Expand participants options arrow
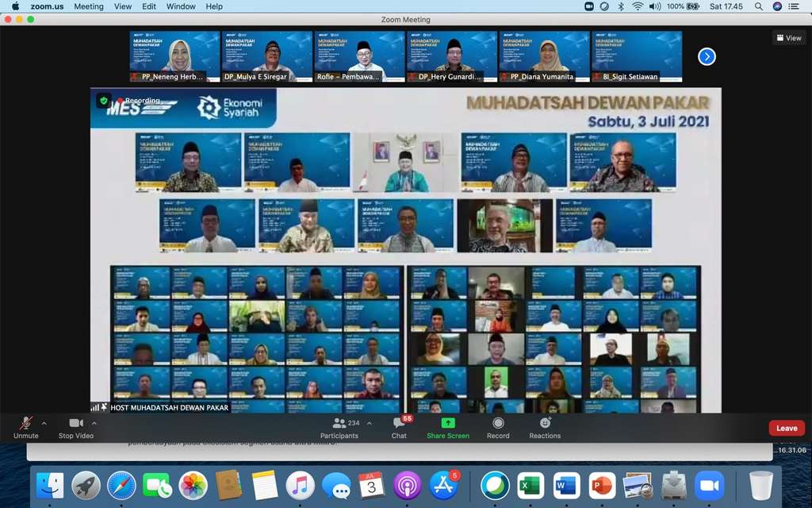 (370, 424)
